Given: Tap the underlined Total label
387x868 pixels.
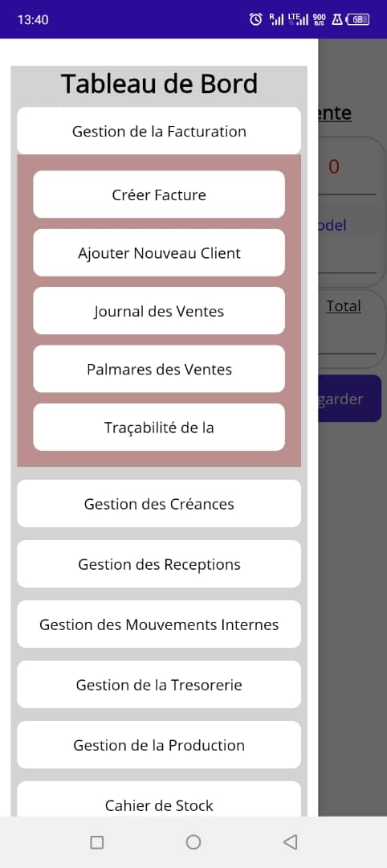Looking at the screenshot, I should tap(344, 306).
